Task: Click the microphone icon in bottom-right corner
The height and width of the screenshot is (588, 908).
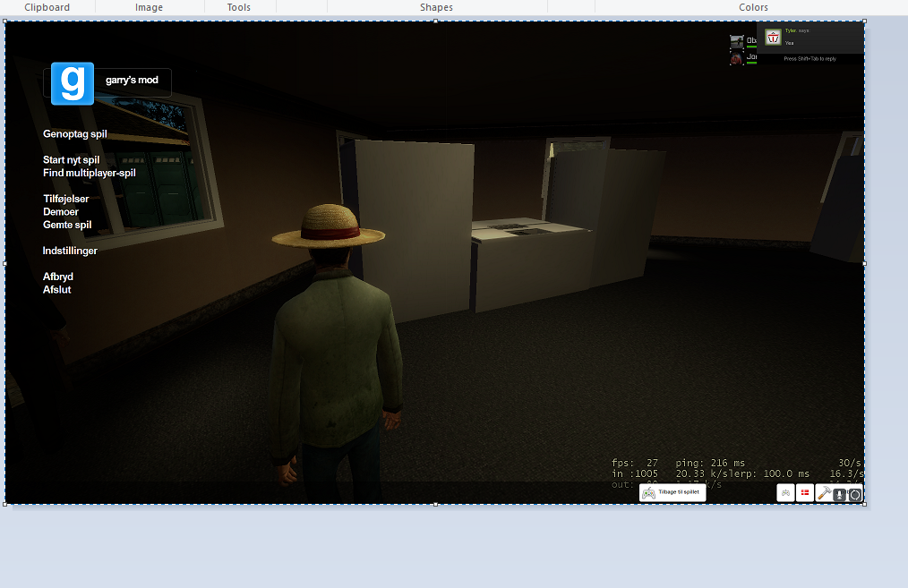Action: point(840,494)
